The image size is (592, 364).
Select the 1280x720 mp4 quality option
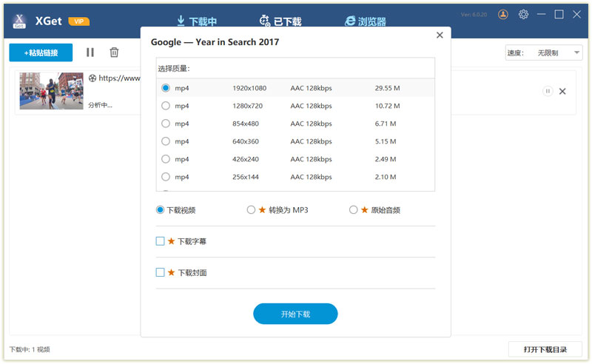[165, 106]
